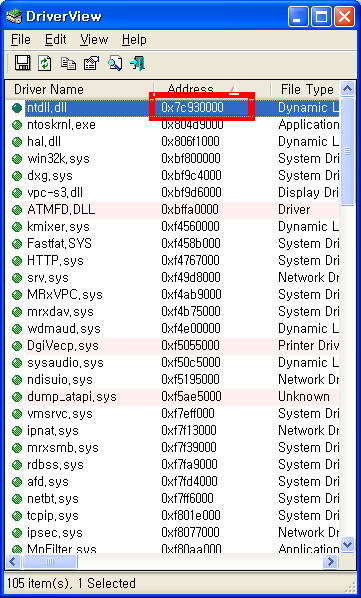This screenshot has width=361, height=598.
Task: Click the Refresh toolbar icon
Action: pos(45,63)
